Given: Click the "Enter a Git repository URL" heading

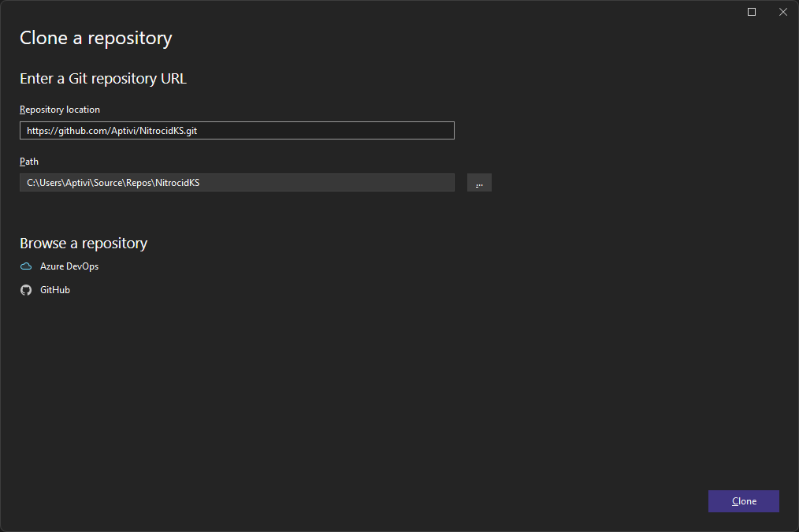Looking at the screenshot, I should tap(102, 79).
